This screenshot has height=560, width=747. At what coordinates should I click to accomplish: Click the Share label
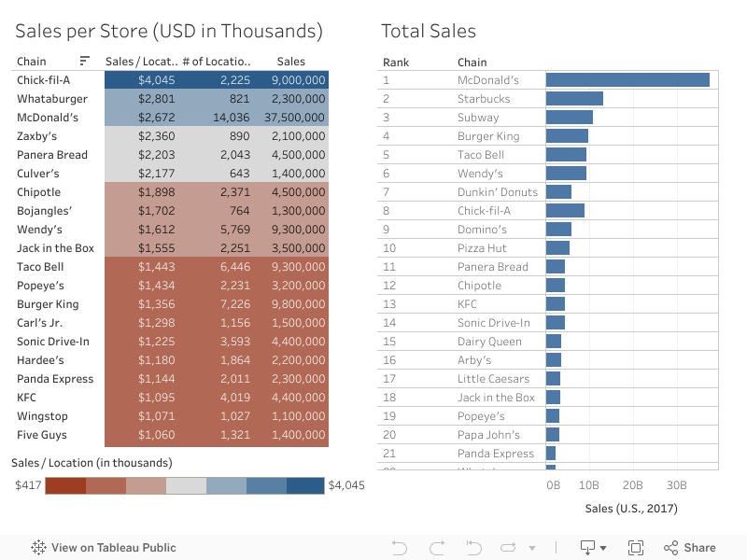click(x=699, y=548)
